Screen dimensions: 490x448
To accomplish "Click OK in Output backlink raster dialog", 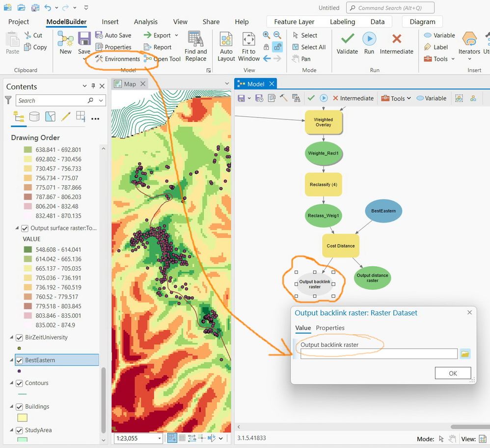I will tap(453, 373).
